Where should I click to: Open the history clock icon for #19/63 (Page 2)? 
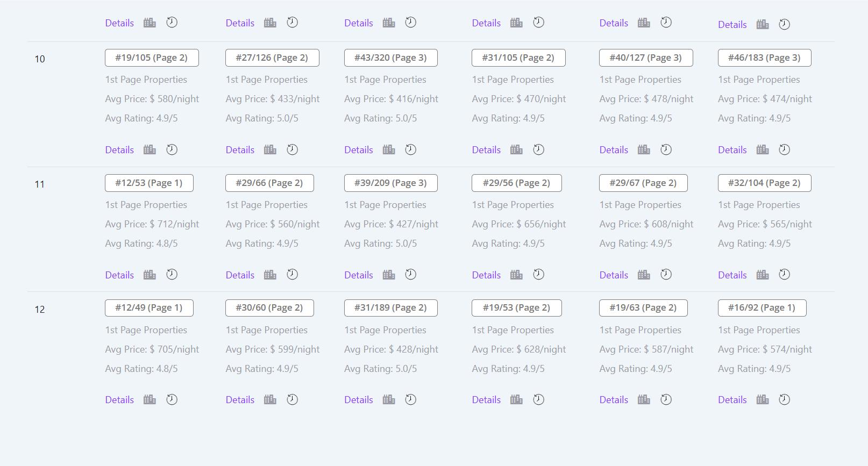click(x=666, y=399)
